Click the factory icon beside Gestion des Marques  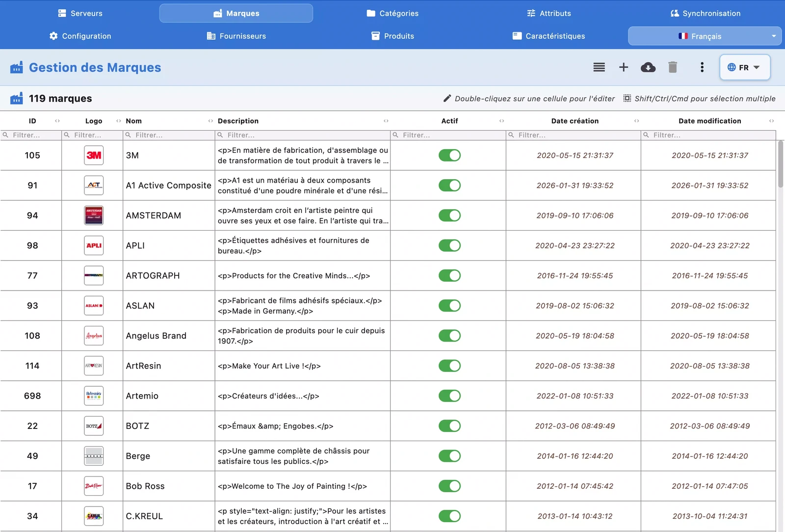[17, 67]
